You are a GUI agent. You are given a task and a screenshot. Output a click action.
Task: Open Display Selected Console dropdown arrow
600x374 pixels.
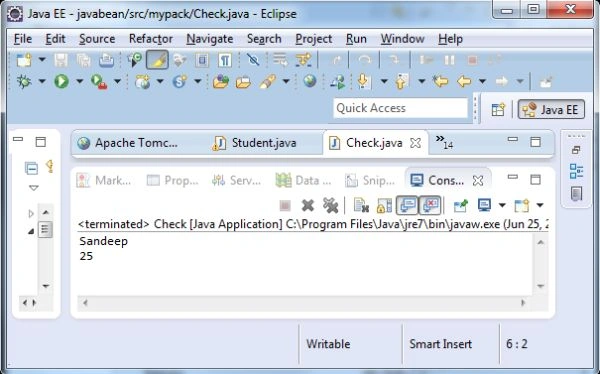[x=502, y=206]
